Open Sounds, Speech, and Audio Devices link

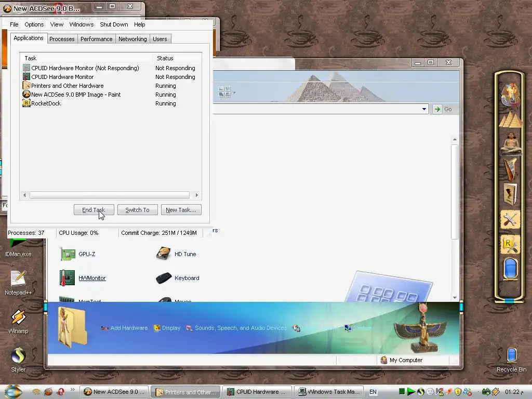(237, 328)
